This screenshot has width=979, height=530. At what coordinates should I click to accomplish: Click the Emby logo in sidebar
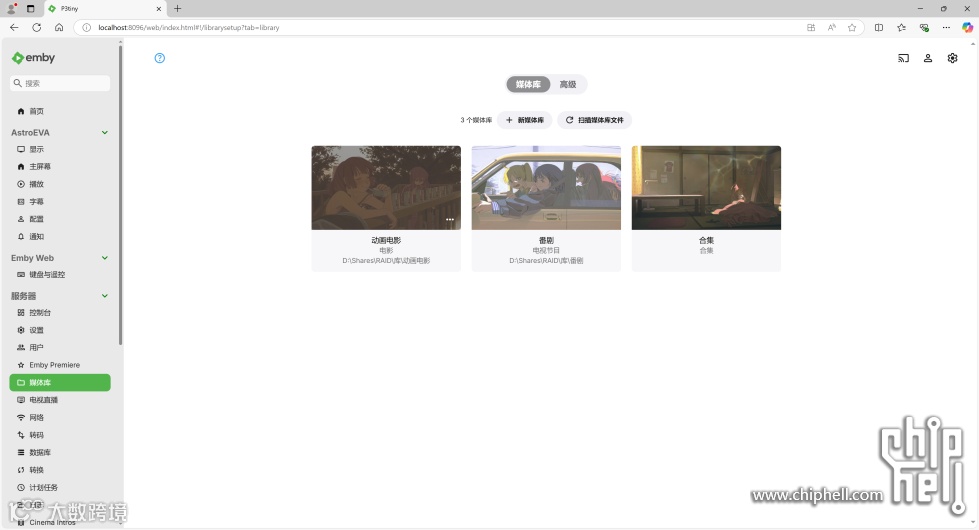(x=33, y=58)
